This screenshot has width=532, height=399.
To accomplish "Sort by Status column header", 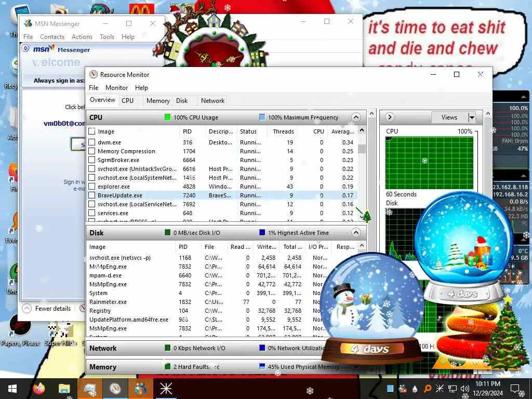I will [x=251, y=131].
